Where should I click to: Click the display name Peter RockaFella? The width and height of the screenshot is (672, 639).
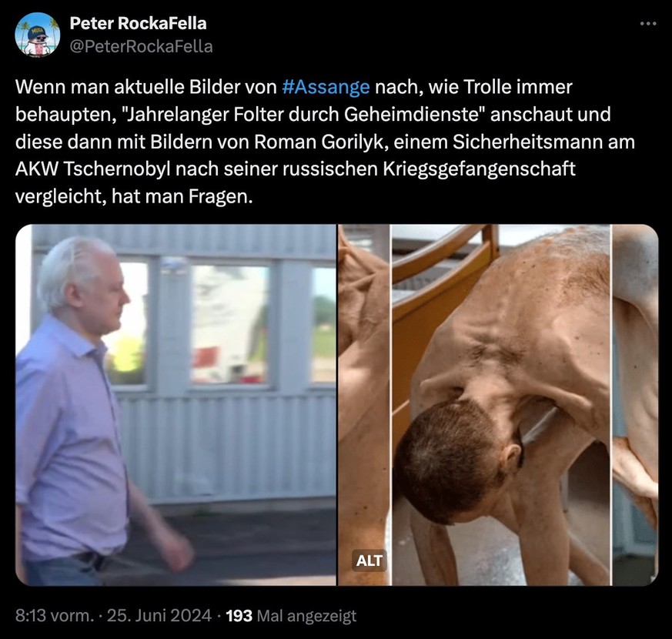(138, 24)
